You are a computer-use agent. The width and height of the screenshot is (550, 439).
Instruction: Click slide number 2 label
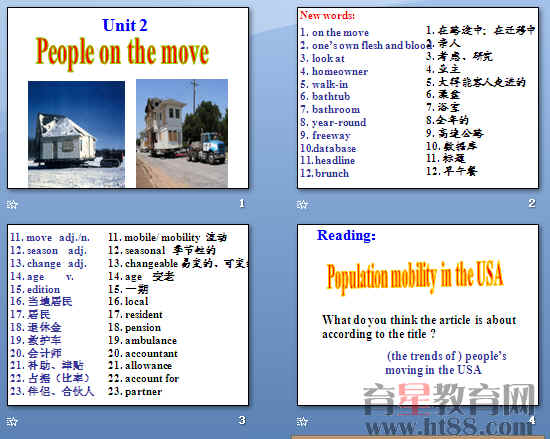532,203
